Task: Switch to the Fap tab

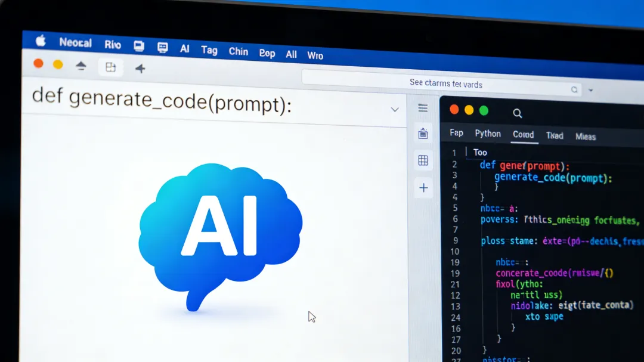Action: point(456,133)
